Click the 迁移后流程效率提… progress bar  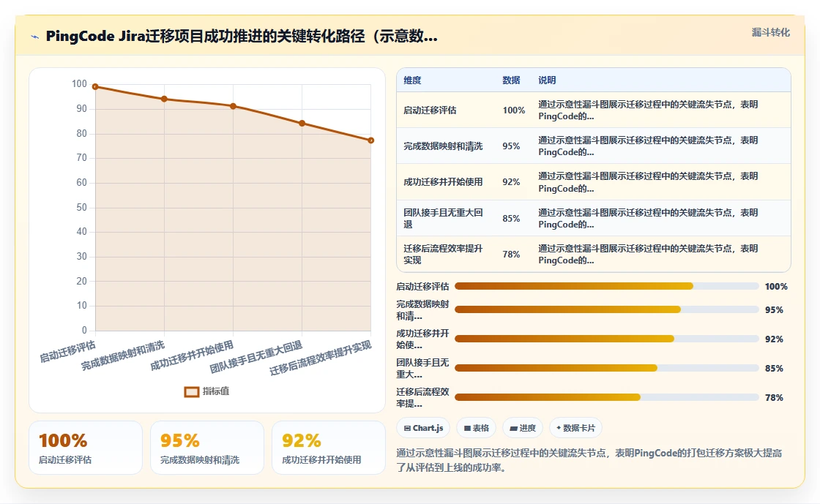point(607,397)
